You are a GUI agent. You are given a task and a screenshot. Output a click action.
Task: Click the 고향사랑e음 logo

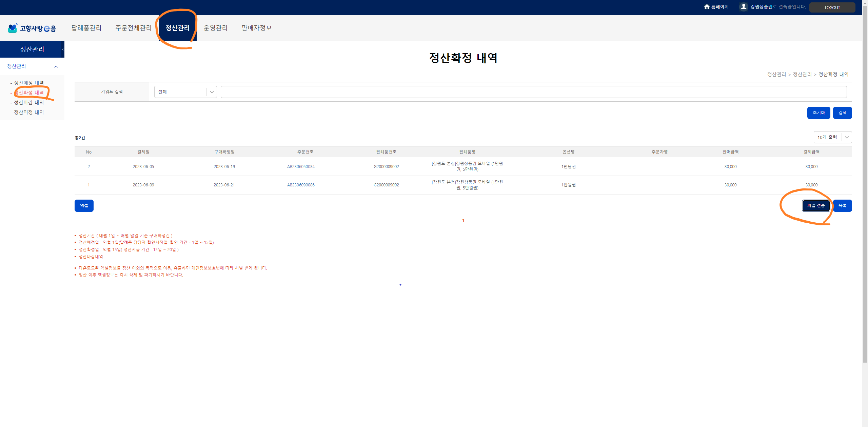click(32, 28)
